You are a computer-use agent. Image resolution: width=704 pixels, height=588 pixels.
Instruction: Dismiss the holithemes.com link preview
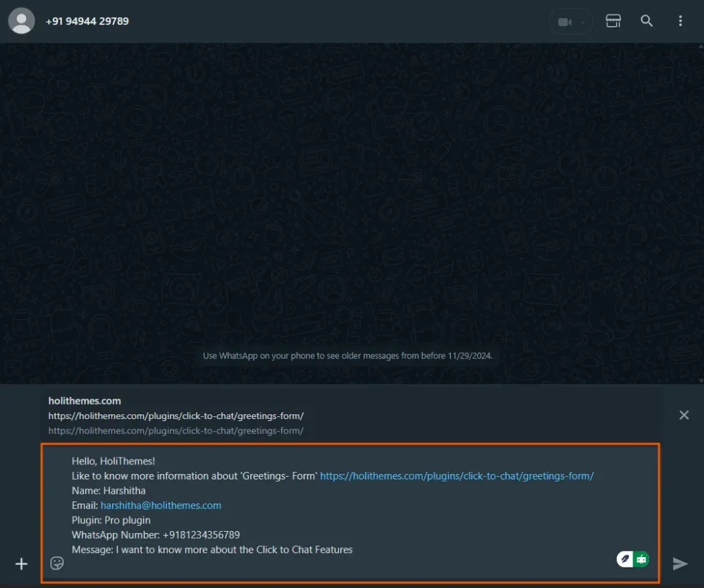(684, 415)
